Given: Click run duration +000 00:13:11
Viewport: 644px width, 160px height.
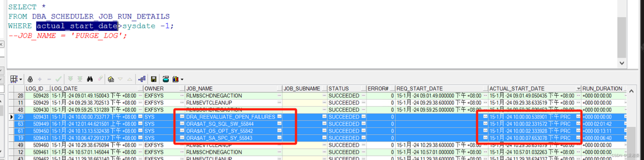Looking at the screenshot, I should click(597, 131).
